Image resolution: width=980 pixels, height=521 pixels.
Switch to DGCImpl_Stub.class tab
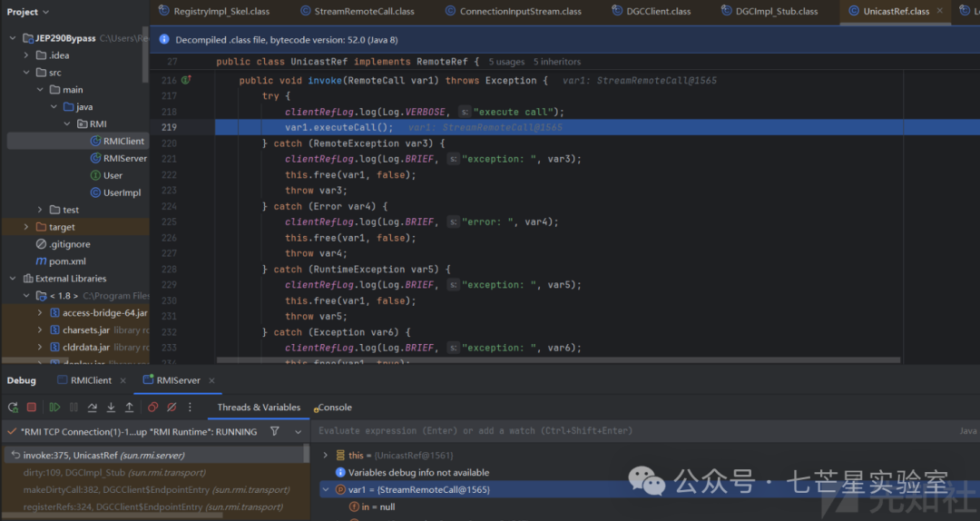pos(769,11)
